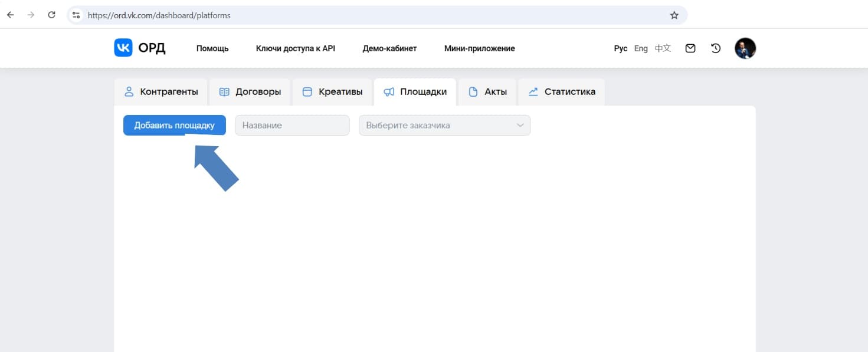Switch interface language to Eng
Screen dimensions: 868x352
click(x=641, y=48)
